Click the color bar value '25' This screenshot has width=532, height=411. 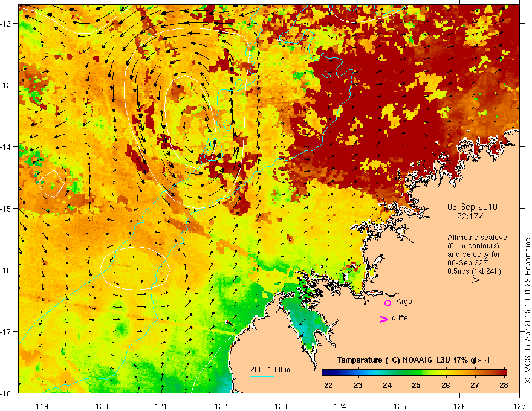[x=417, y=385]
